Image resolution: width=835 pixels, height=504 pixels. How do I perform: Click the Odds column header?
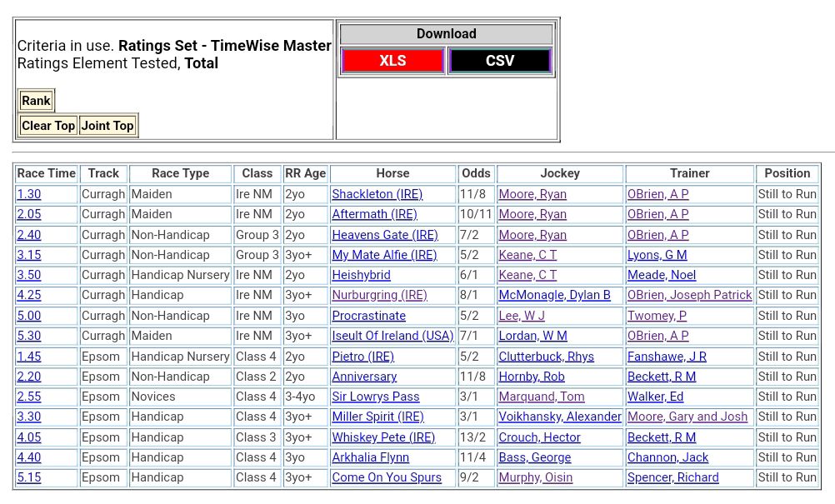[476, 173]
